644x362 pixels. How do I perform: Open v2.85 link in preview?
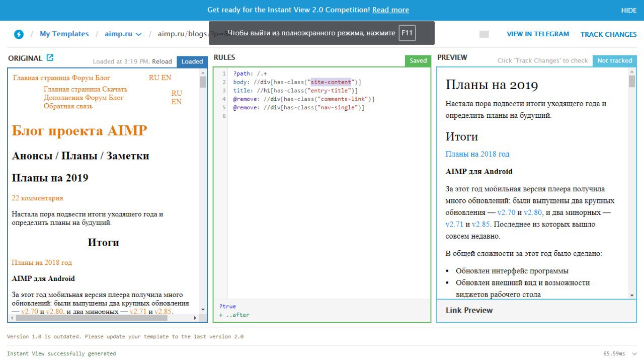pyautogui.click(x=481, y=225)
